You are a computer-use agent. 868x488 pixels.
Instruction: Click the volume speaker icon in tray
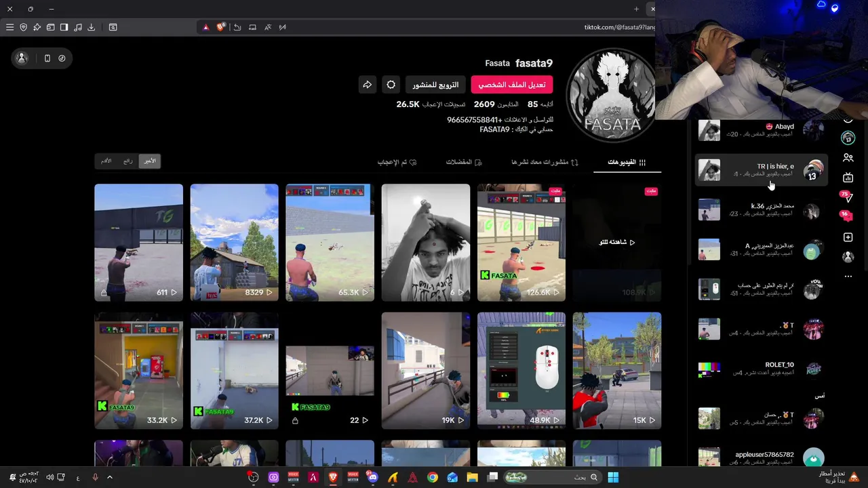(50, 477)
